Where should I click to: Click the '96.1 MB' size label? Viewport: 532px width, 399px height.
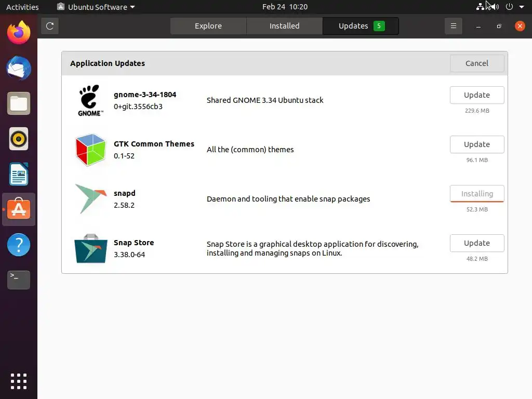477,160
